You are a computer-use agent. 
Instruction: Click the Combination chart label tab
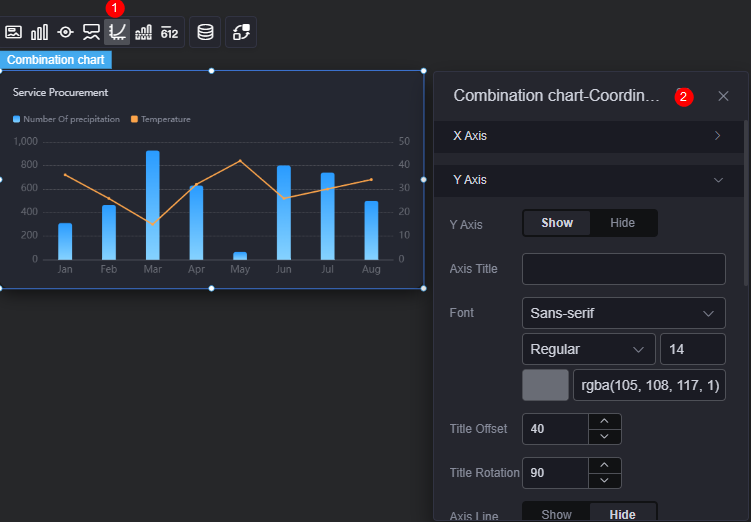point(56,60)
